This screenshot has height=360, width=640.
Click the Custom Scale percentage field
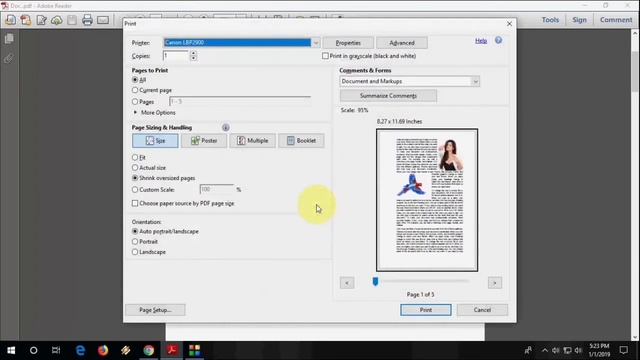[217, 189]
